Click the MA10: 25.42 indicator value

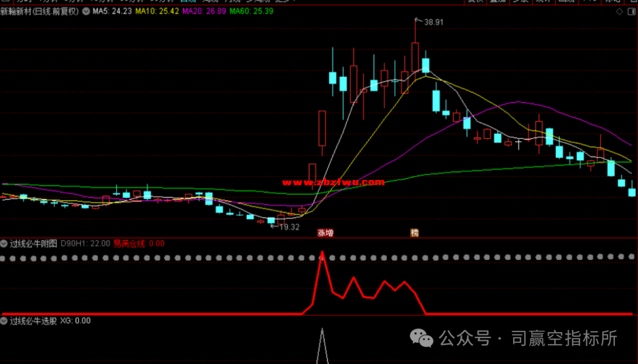coord(157,11)
